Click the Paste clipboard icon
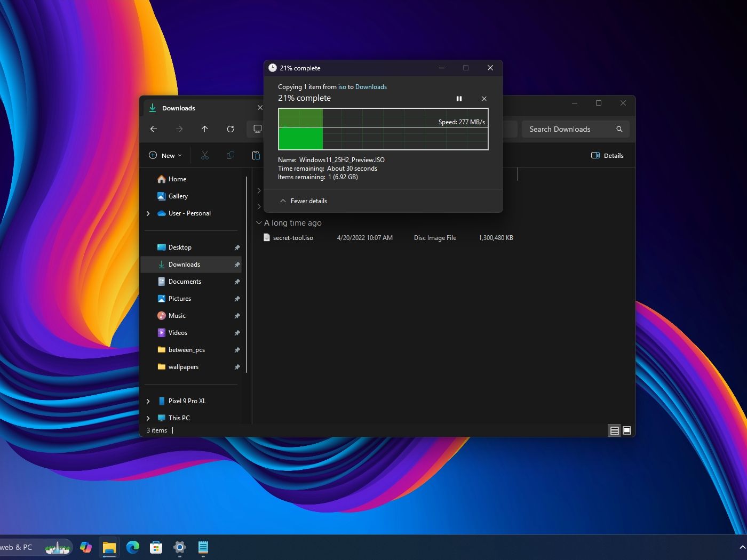 [256, 156]
